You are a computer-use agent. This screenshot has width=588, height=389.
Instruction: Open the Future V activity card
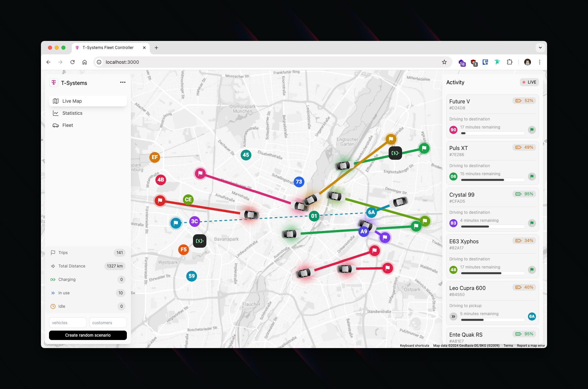pyautogui.click(x=492, y=116)
